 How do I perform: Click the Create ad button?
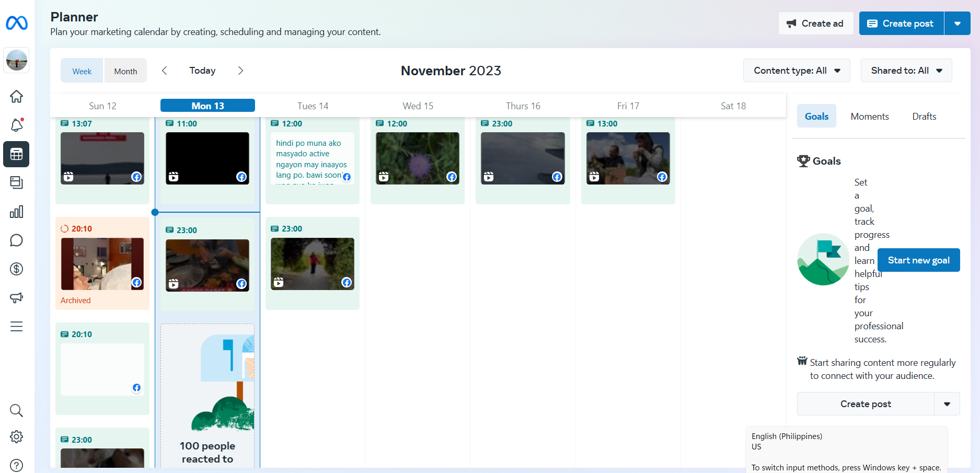816,24
